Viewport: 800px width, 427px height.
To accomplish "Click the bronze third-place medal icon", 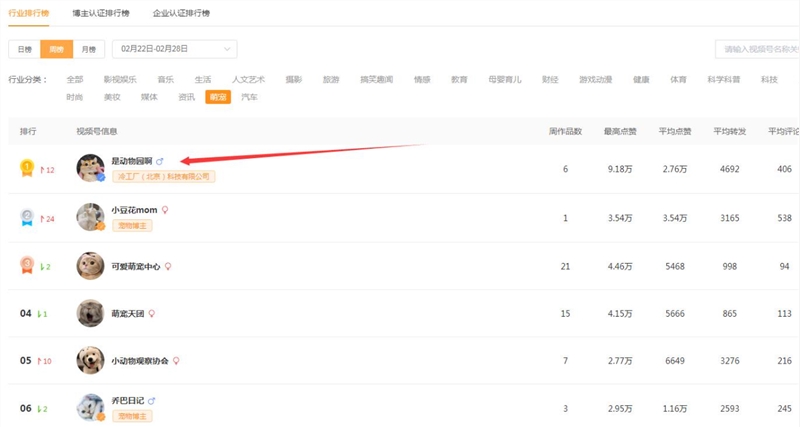I will click(x=26, y=265).
